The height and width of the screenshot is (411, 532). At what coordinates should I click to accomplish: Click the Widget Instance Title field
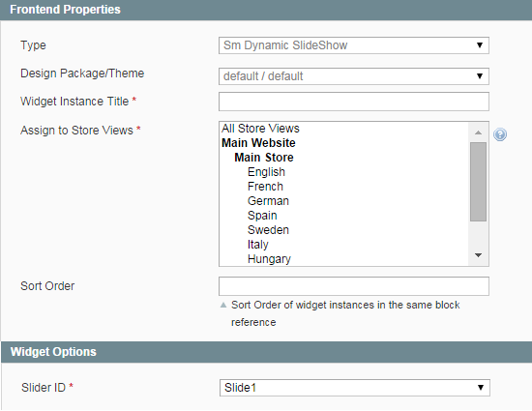(353, 102)
